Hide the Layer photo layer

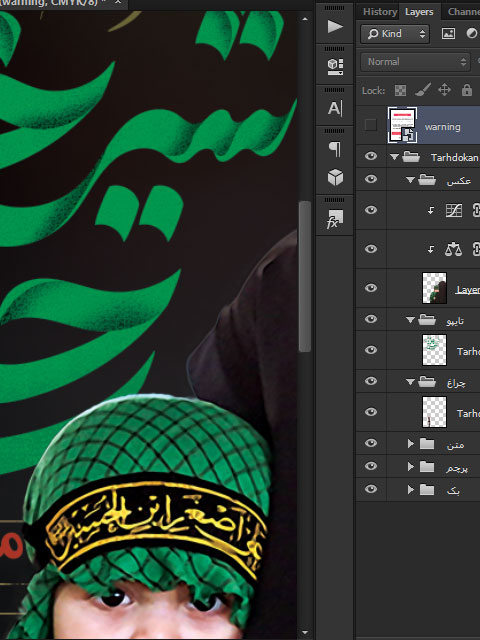tap(371, 288)
